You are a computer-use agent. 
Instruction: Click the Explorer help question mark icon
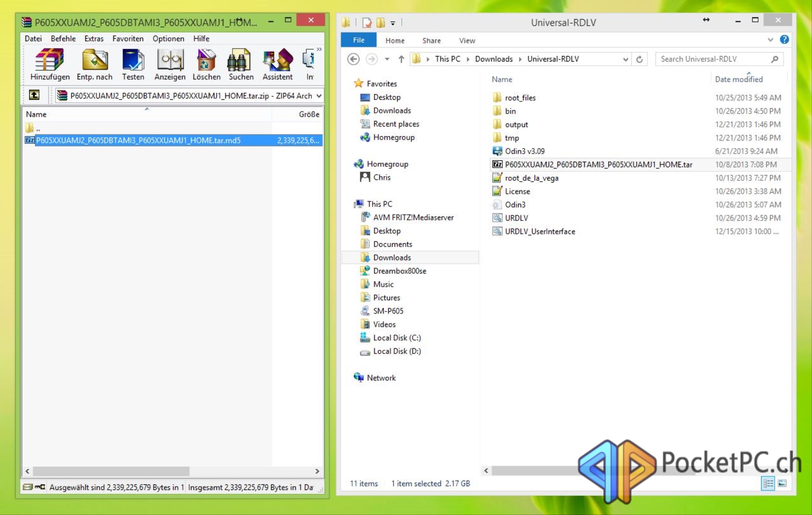tap(784, 39)
